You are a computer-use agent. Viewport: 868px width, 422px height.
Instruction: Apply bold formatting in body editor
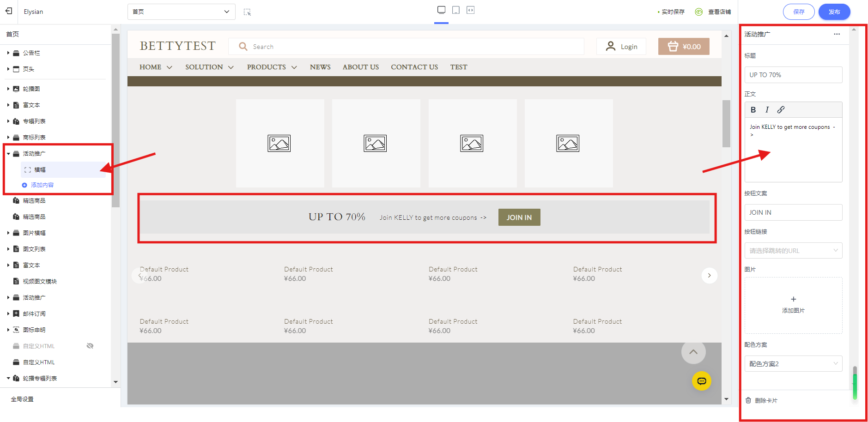pyautogui.click(x=753, y=110)
